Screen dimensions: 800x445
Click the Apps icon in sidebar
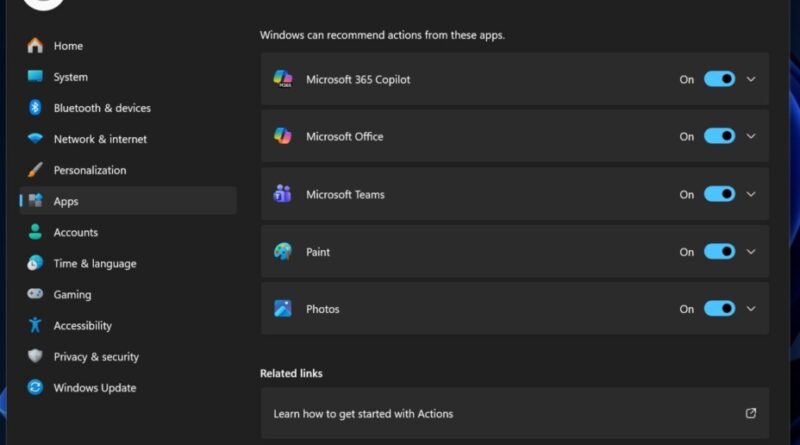click(35, 201)
